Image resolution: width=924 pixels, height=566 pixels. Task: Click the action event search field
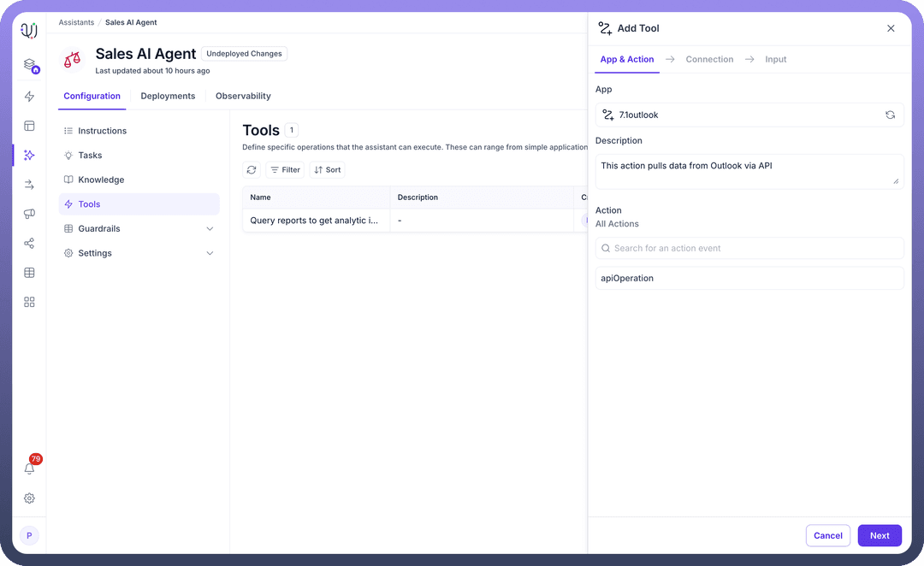(749, 248)
